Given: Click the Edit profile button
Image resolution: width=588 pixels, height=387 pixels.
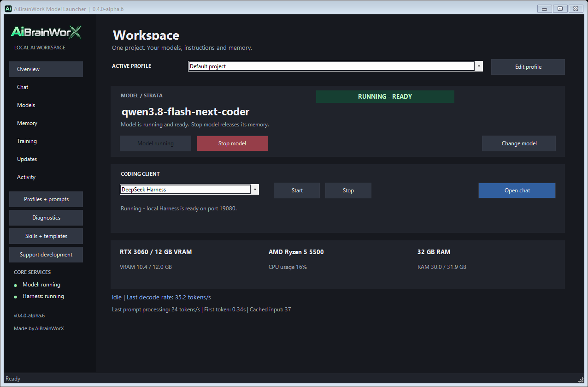Looking at the screenshot, I should click(528, 67).
